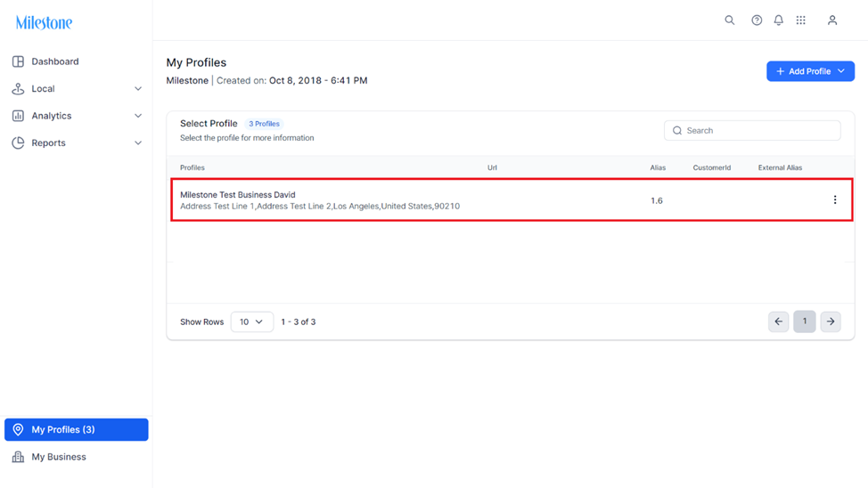The height and width of the screenshot is (488, 868).
Task: Click the Url column header
Action: pyautogui.click(x=492, y=167)
